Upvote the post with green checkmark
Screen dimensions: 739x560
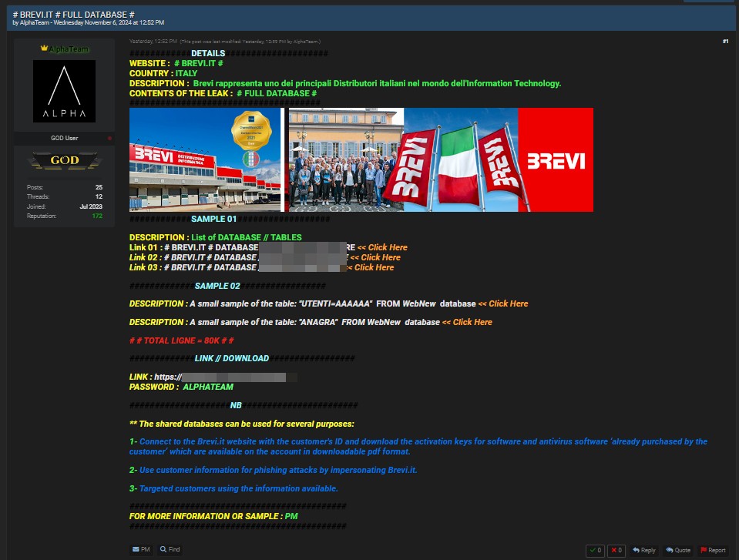[595, 550]
